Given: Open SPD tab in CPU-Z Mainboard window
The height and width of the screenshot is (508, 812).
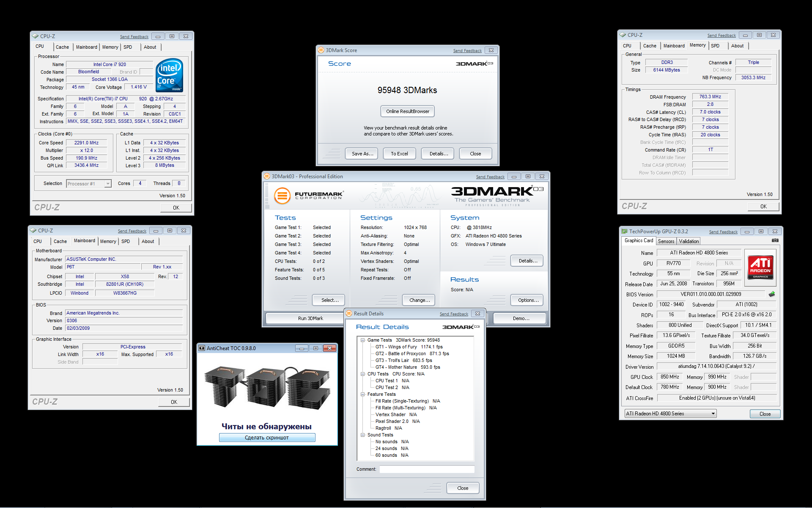Looking at the screenshot, I should [126, 241].
